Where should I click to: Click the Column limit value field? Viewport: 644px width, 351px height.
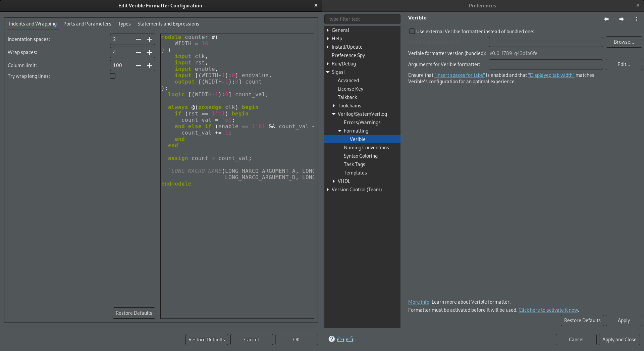[x=121, y=65]
